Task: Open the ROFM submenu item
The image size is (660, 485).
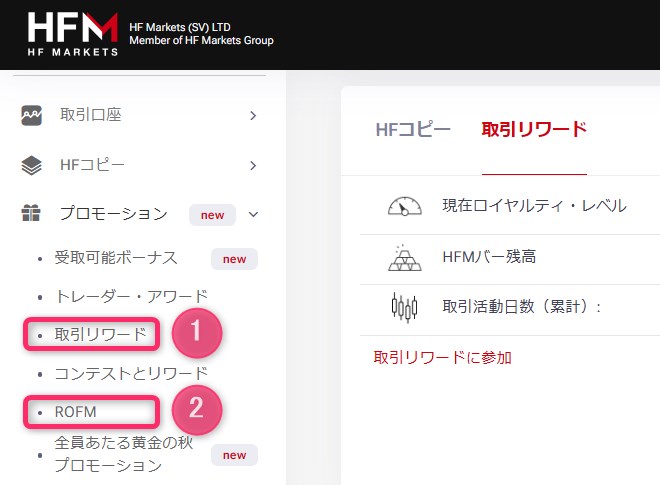Action: coord(76,412)
